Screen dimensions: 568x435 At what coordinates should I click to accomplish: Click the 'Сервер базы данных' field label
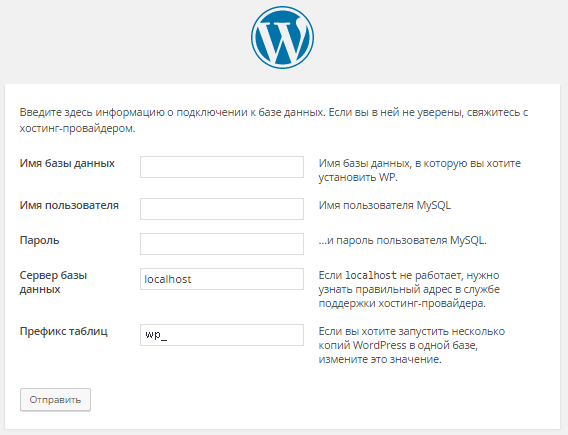tap(53, 282)
